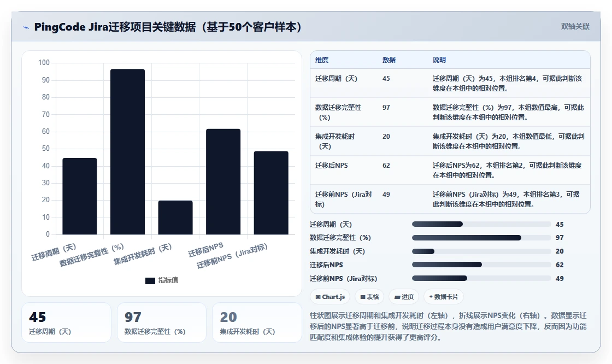612x364 pixels.
Task: Click the description stating 本组数值最高
Action: click(508, 112)
